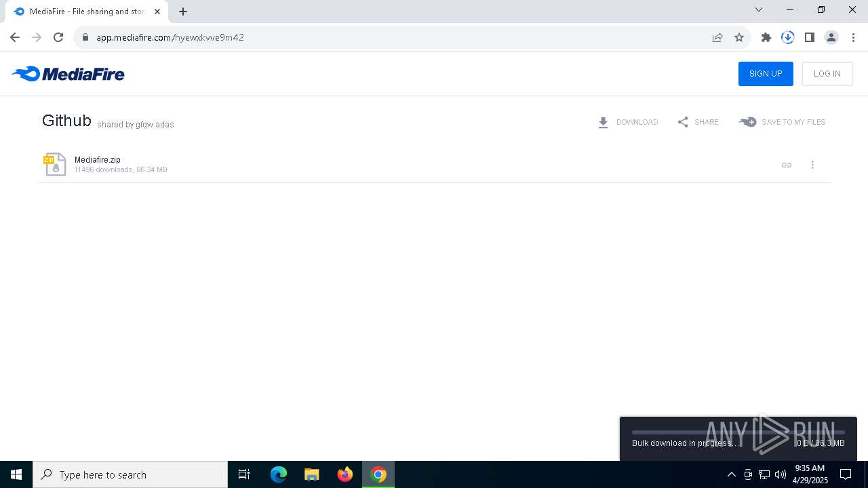Click the SHARE button
Viewport: 868px width, 488px height.
click(x=698, y=122)
